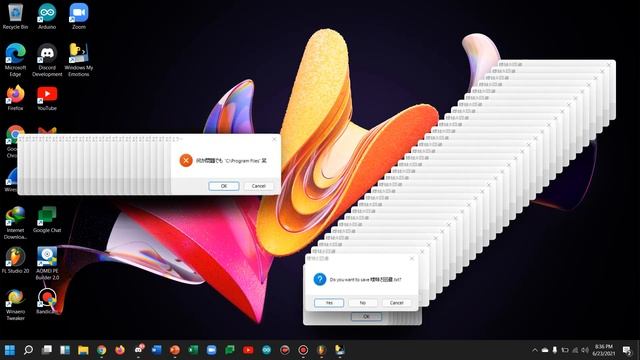The width and height of the screenshot is (640, 360).
Task: Open the YouTube desktop shortcut
Action: (x=47, y=98)
